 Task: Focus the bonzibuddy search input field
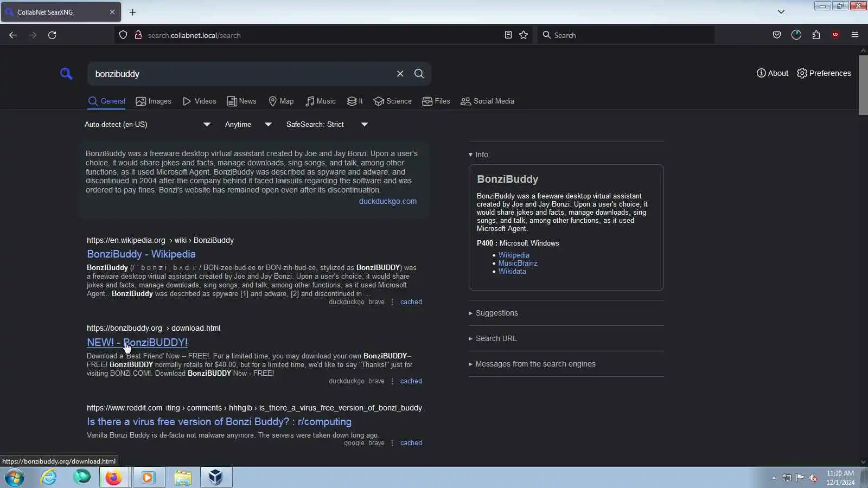click(241, 74)
